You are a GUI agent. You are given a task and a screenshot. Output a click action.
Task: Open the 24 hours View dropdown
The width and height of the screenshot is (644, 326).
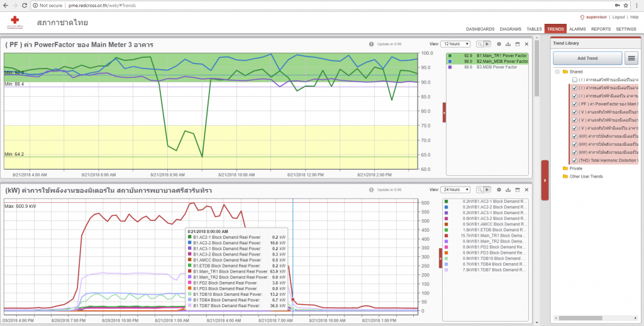455,190
